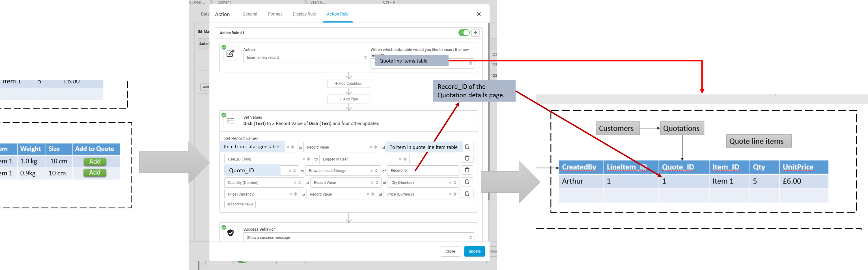The image size is (868, 270).
Task: Click the dialog vertical scrollbar
Action: coord(489,111)
